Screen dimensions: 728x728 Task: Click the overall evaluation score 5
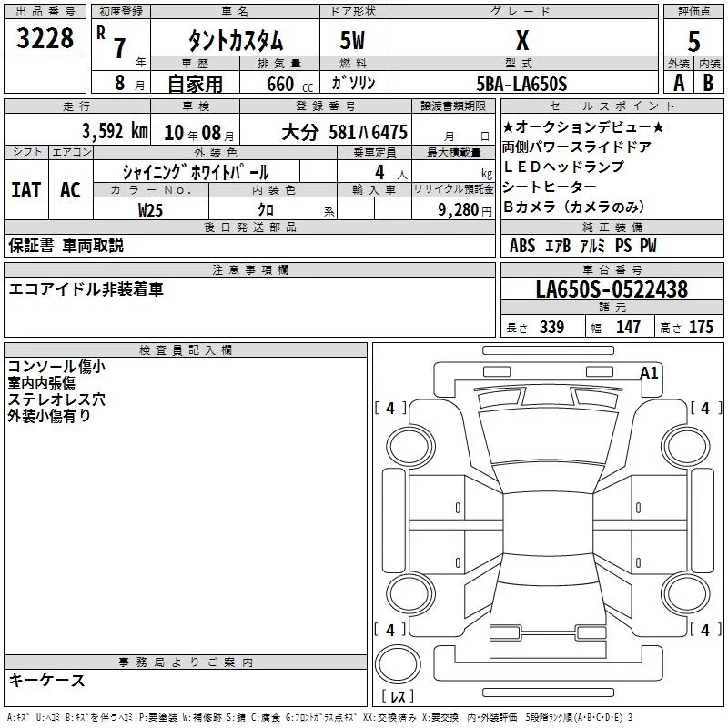[x=693, y=40]
